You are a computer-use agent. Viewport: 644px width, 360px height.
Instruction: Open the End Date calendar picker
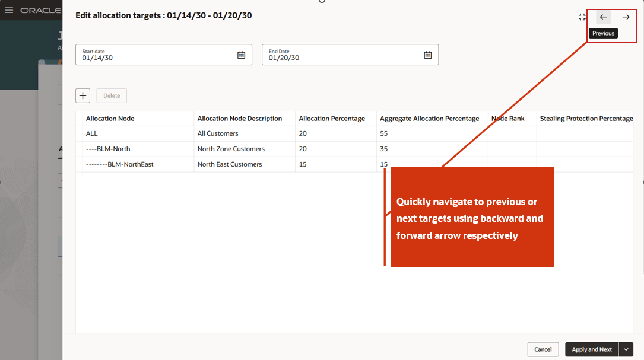[428, 55]
